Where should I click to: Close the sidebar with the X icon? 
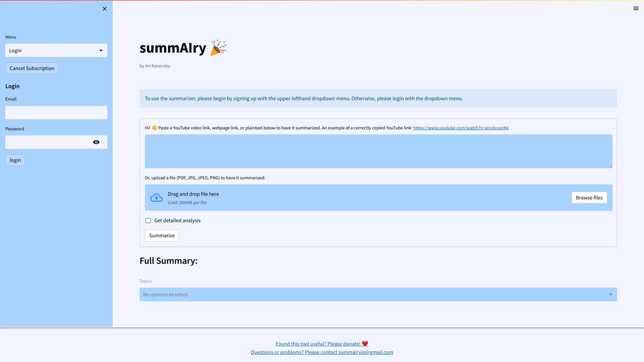pos(105,9)
